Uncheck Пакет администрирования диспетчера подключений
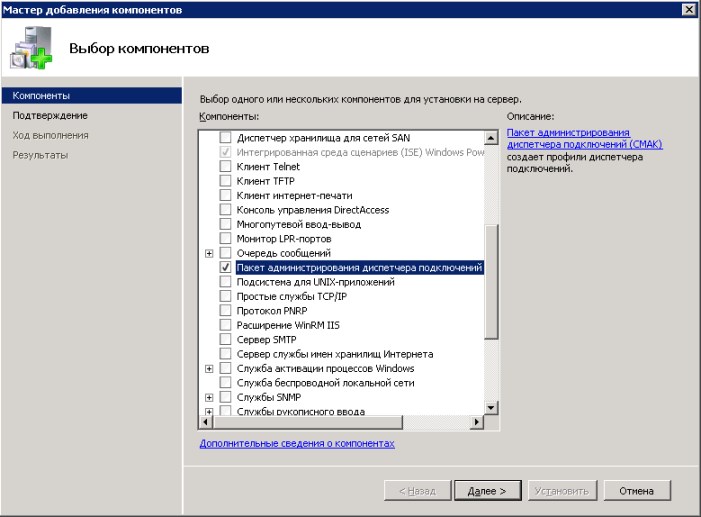The width and height of the screenshot is (701, 517). click(x=225, y=267)
